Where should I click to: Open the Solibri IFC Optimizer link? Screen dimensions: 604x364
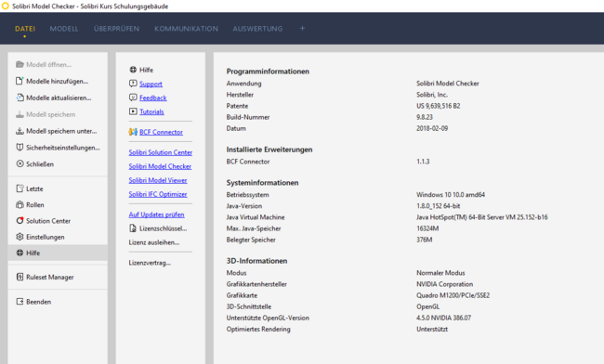(x=158, y=194)
